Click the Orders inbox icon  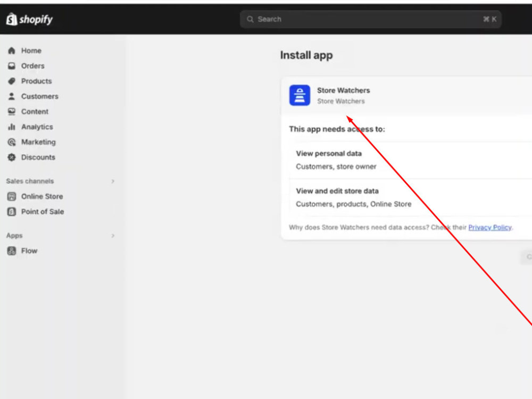[x=12, y=66]
